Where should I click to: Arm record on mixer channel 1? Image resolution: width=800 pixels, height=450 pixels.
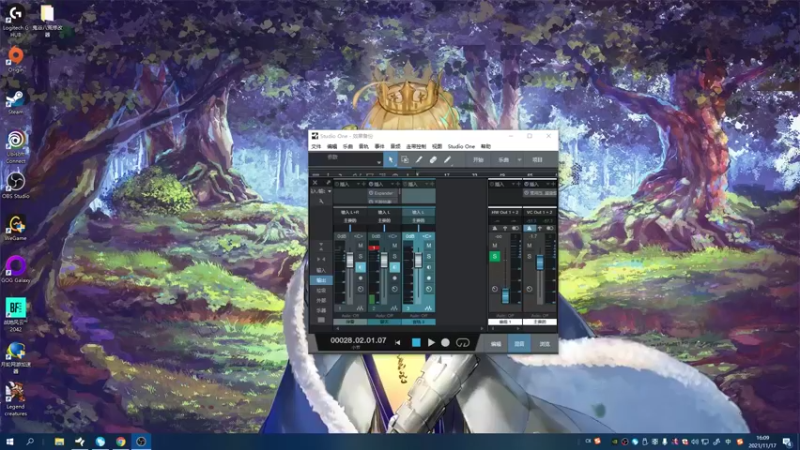pyautogui.click(x=361, y=279)
